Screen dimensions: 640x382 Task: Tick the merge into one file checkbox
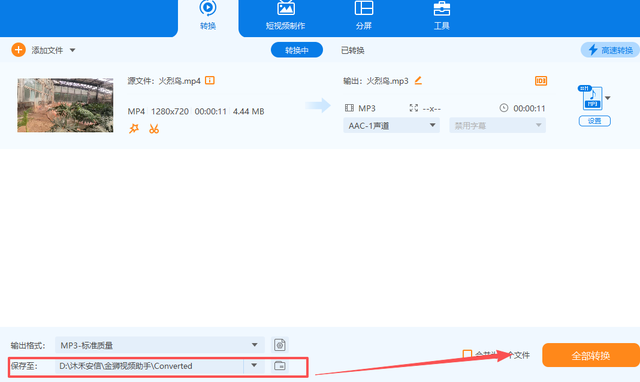click(x=467, y=354)
